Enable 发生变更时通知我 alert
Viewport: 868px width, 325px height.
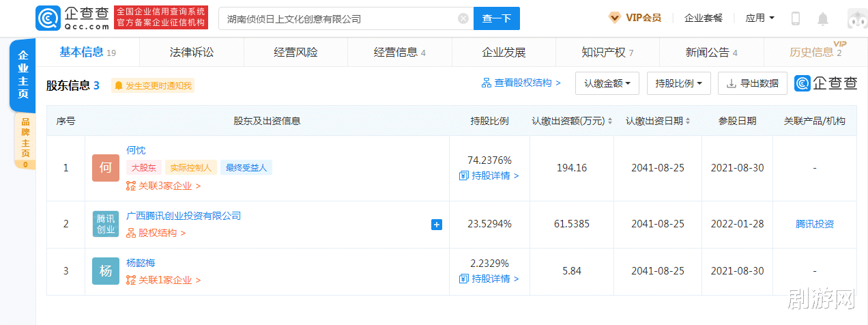153,85
